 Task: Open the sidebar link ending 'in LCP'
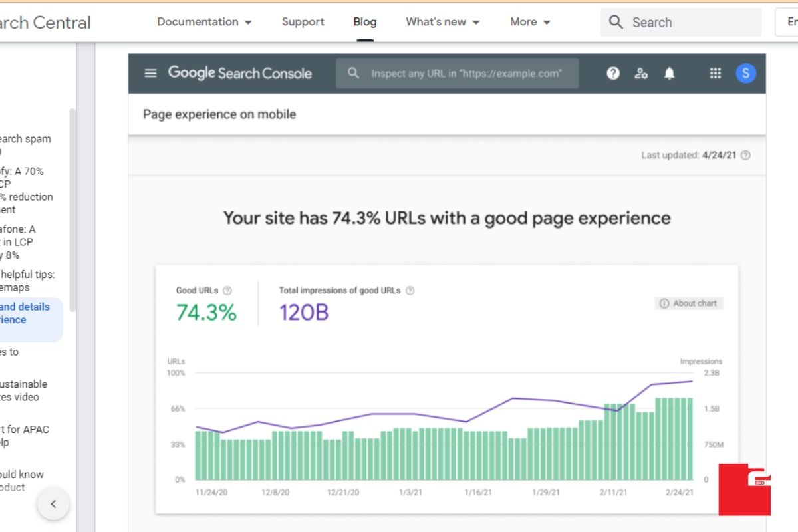point(18,242)
